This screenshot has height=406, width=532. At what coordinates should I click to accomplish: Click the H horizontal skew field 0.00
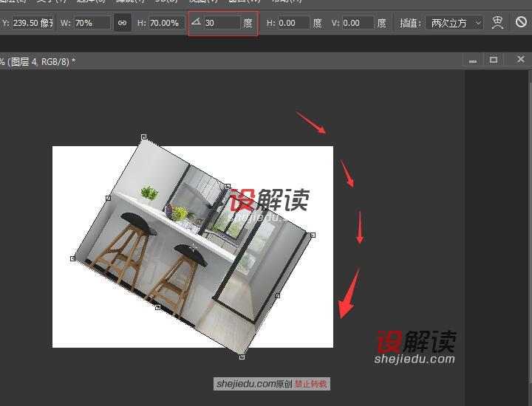[x=294, y=23]
